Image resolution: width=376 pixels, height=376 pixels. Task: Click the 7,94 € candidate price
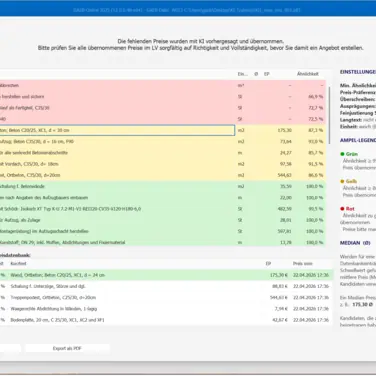[x=281, y=309]
